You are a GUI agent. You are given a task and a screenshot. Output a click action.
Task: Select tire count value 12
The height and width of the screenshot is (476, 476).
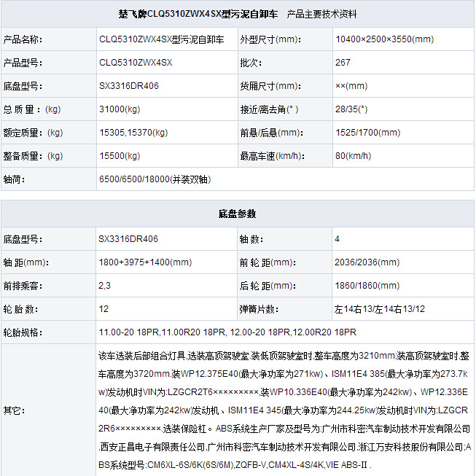[104, 309]
